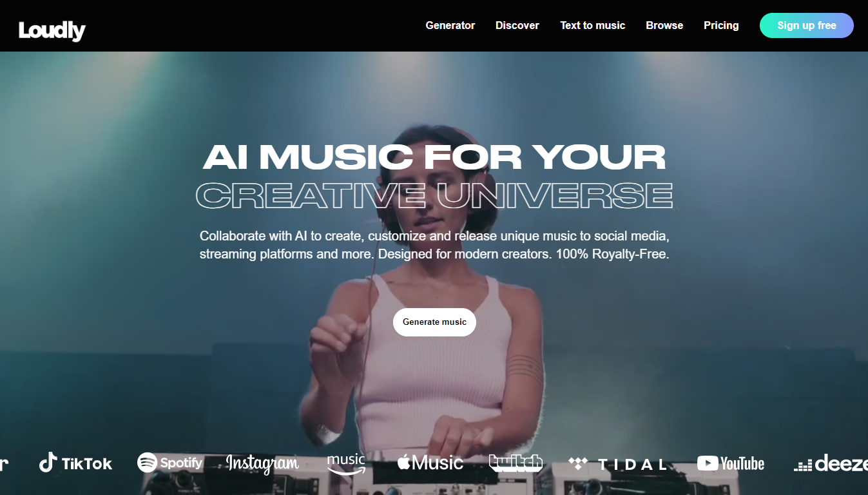
Task: Click the Spotify logo
Action: (170, 463)
